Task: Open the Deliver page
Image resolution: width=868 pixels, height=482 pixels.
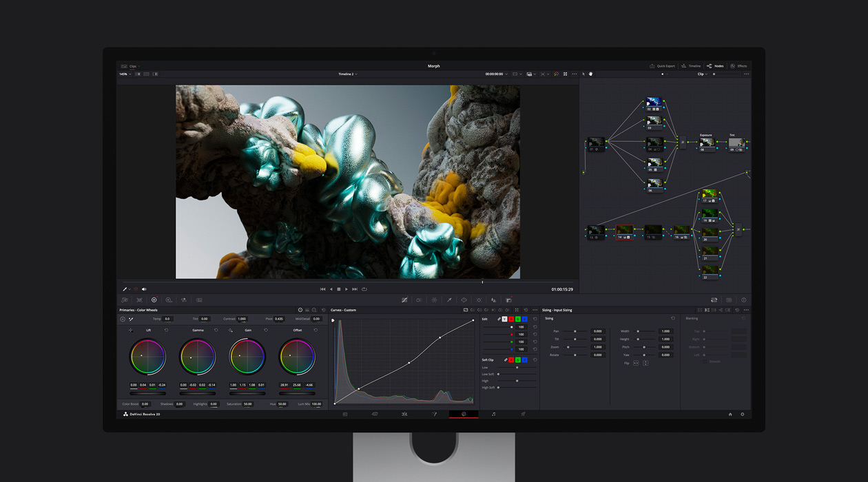Action: [x=523, y=414]
